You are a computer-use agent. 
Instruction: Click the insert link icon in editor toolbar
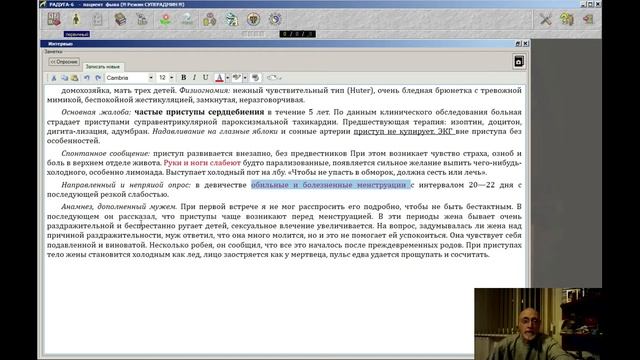[273, 78]
